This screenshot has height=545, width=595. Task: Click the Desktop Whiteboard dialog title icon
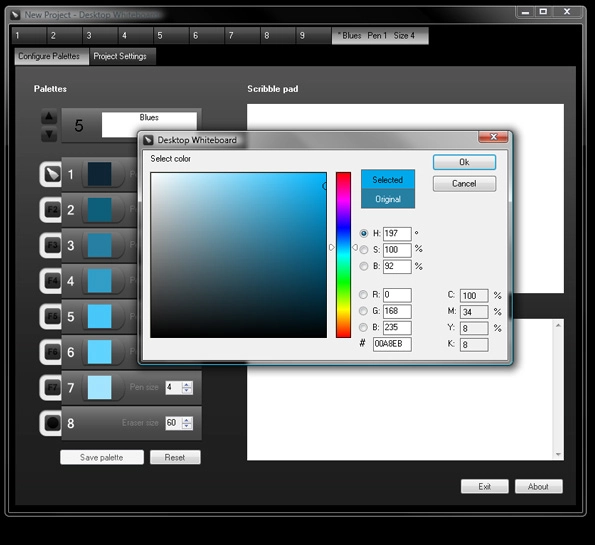(148, 140)
